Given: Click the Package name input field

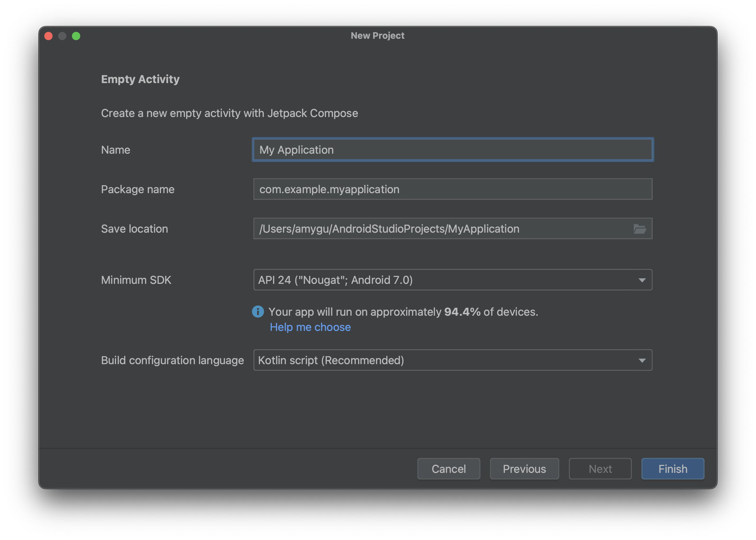Looking at the screenshot, I should (452, 189).
